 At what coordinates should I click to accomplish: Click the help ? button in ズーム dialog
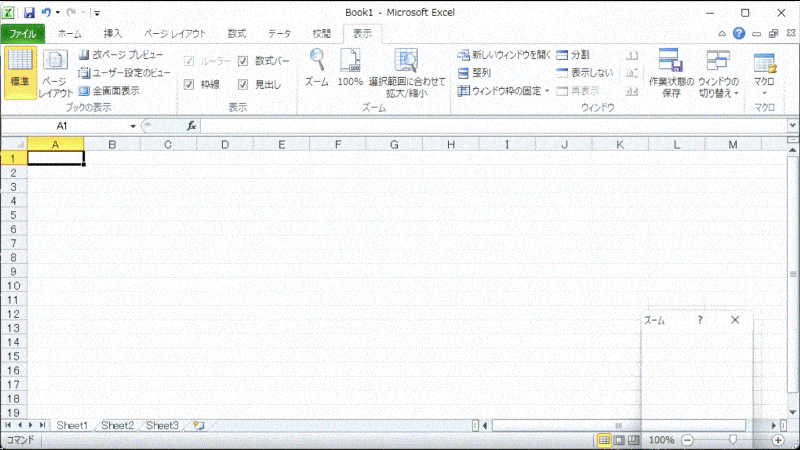(700, 320)
